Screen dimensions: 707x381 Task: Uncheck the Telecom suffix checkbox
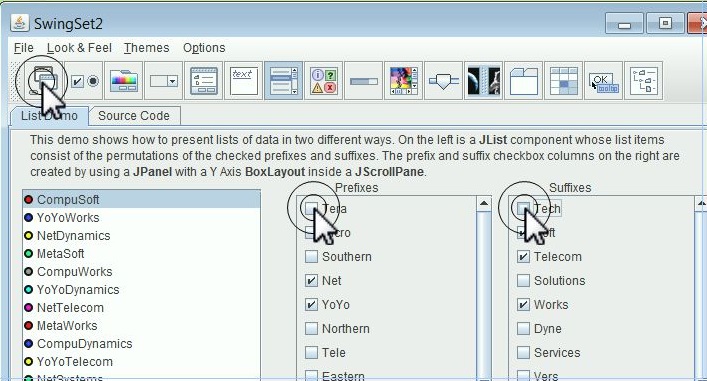(x=523, y=257)
